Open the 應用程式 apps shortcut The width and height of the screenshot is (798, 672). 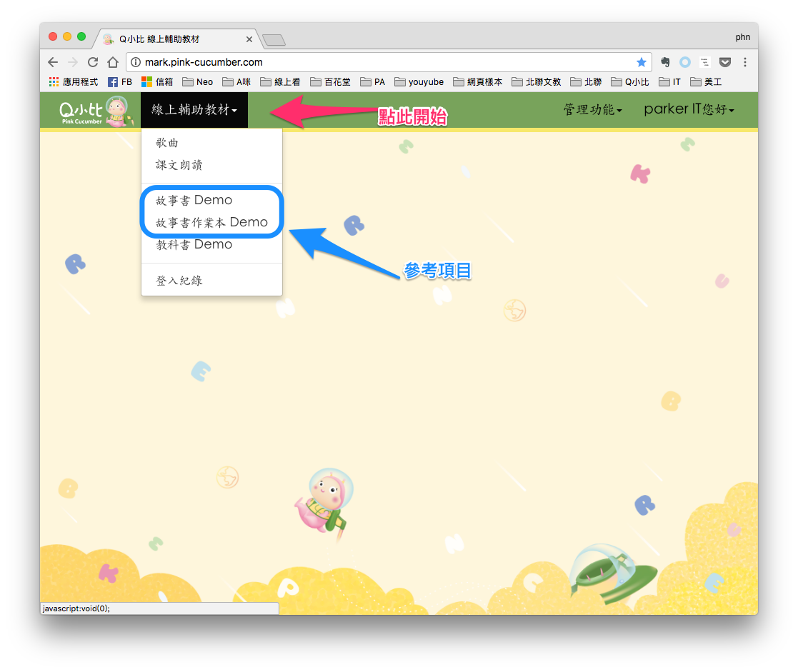click(73, 82)
